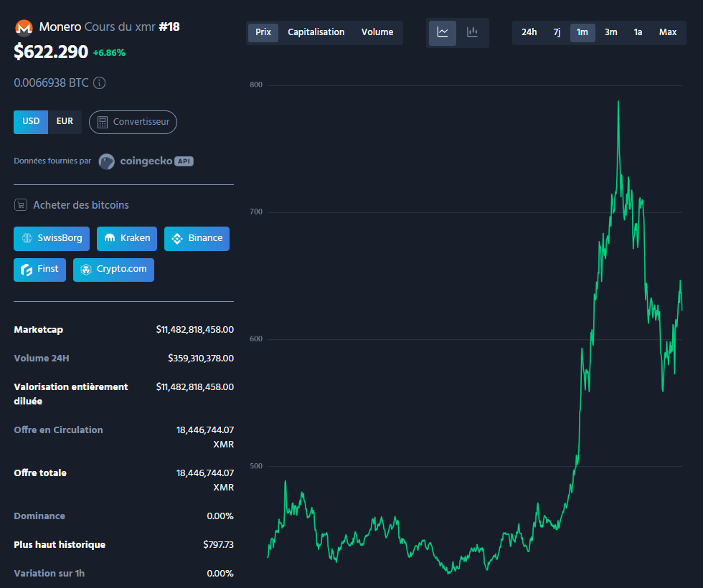Image resolution: width=703 pixels, height=588 pixels.
Task: Switch to the Capitalisation tab
Action: point(316,32)
